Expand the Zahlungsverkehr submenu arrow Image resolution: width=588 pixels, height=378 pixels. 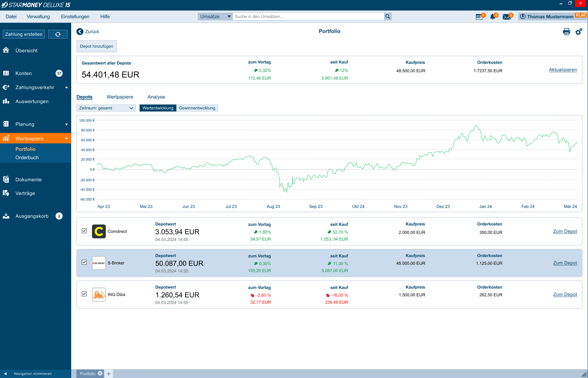(x=66, y=88)
